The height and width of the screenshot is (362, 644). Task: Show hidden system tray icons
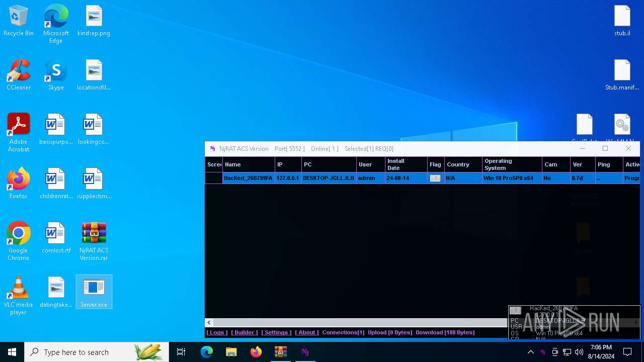point(530,352)
